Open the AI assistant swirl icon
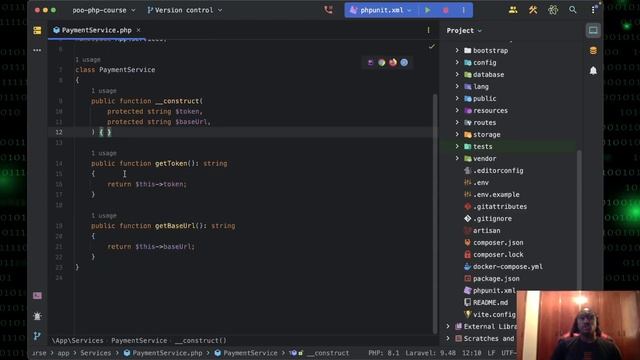This screenshot has width=640, height=360. [553, 10]
